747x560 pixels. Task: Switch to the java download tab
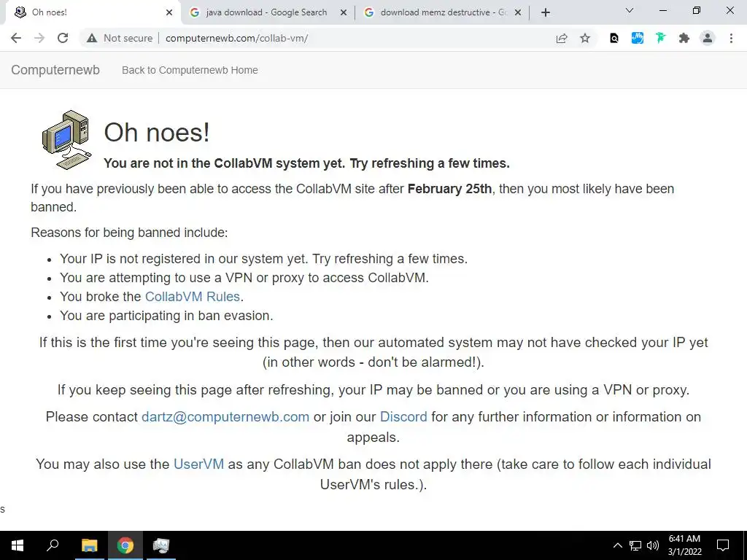tap(267, 12)
